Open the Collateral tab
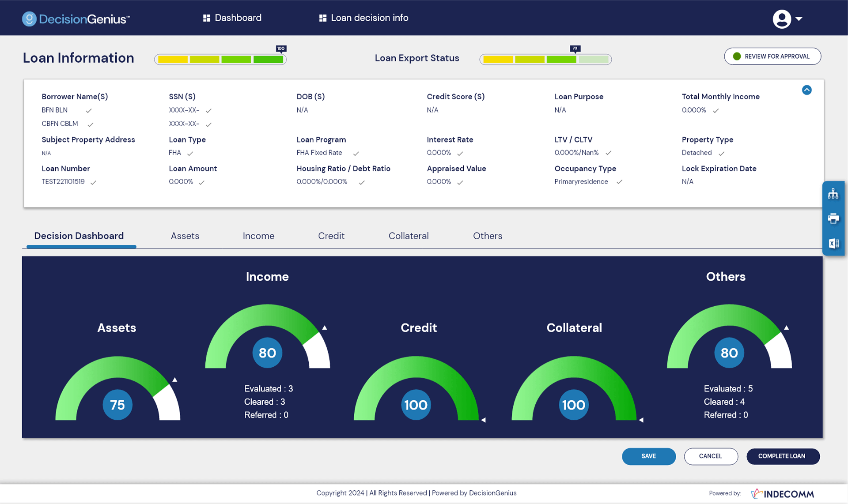The height and width of the screenshot is (504, 848). pos(409,236)
